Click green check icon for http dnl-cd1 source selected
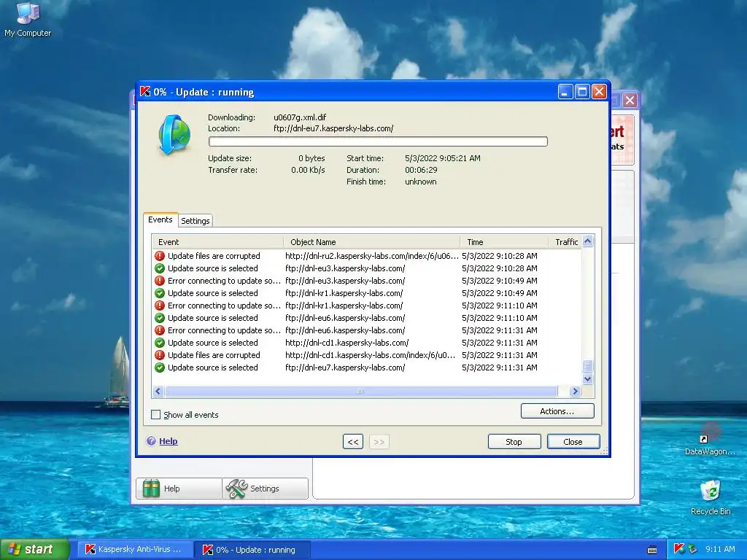The height and width of the screenshot is (560, 747). 160,343
